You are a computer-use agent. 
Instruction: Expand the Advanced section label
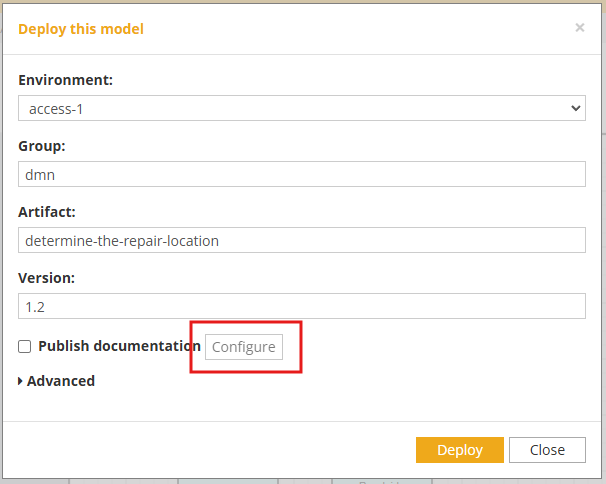[x=61, y=381]
